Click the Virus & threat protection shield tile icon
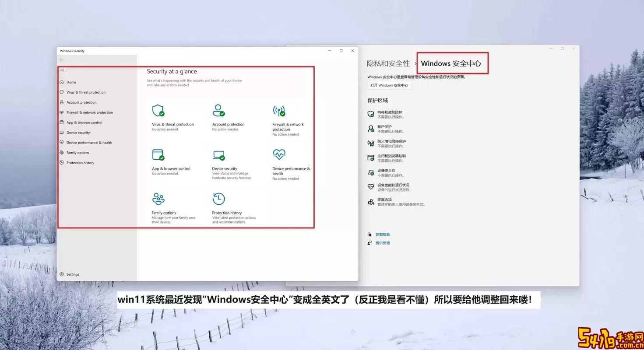Image resolution: width=644 pixels, height=350 pixels. [x=158, y=110]
